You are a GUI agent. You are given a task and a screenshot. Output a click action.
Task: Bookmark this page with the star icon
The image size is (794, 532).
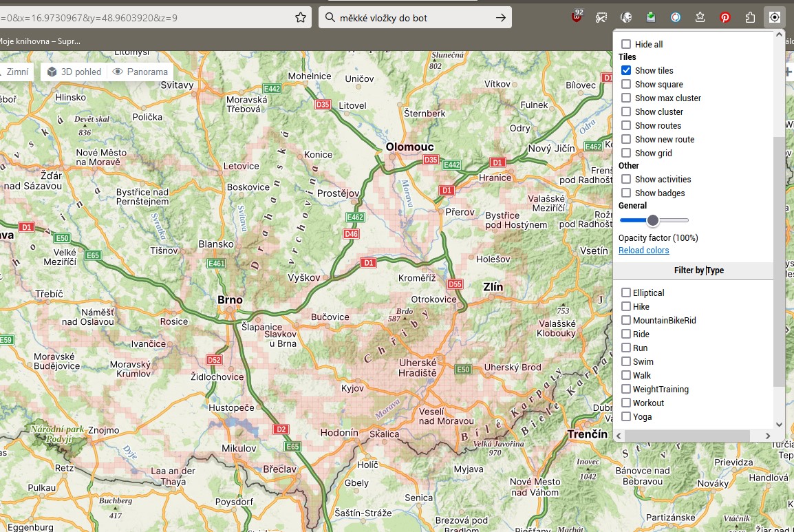coord(301,17)
